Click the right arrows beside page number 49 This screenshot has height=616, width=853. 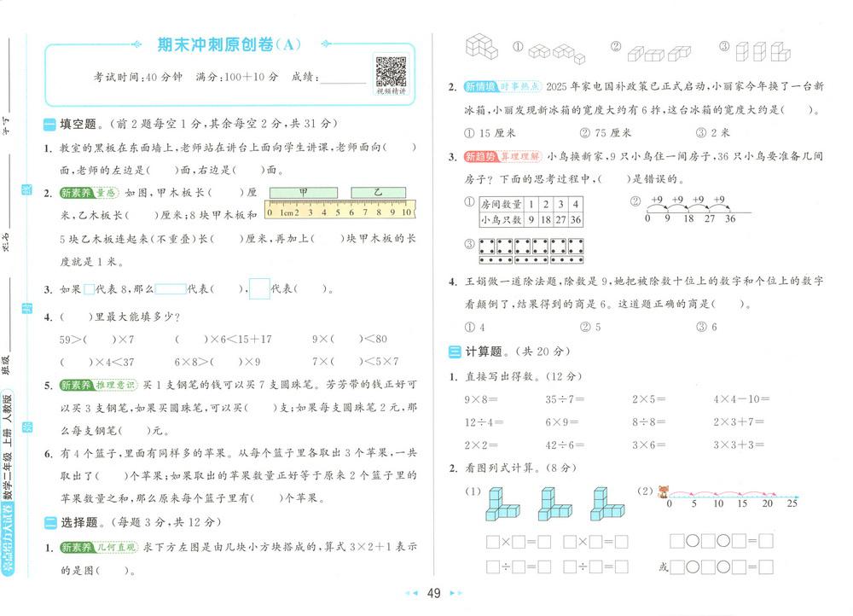[456, 593]
